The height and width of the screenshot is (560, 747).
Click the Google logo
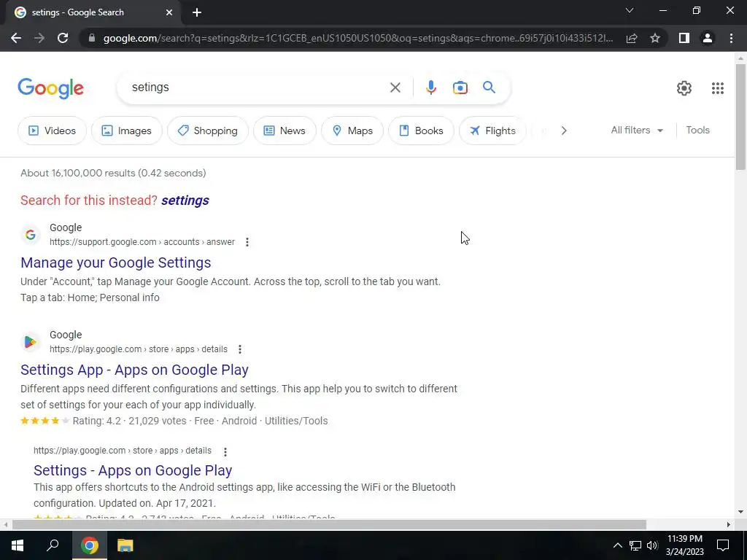pos(50,88)
